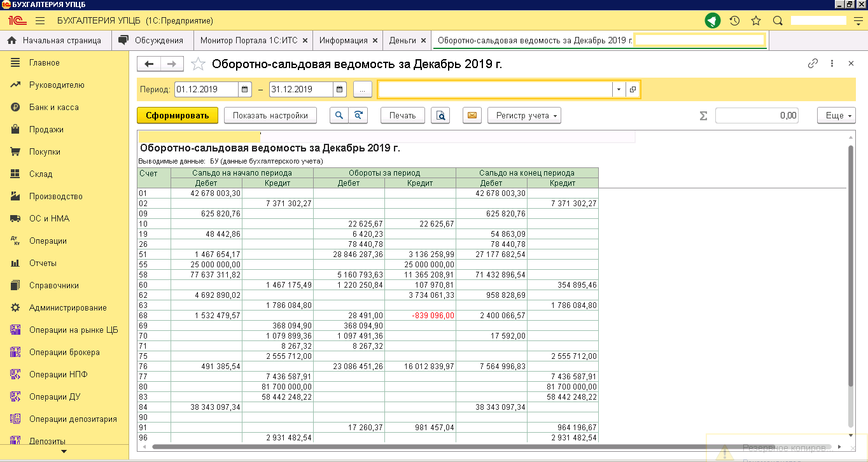This screenshot has width=868, height=462.
Task: Open the report's three-dot options menu
Action: click(x=832, y=64)
